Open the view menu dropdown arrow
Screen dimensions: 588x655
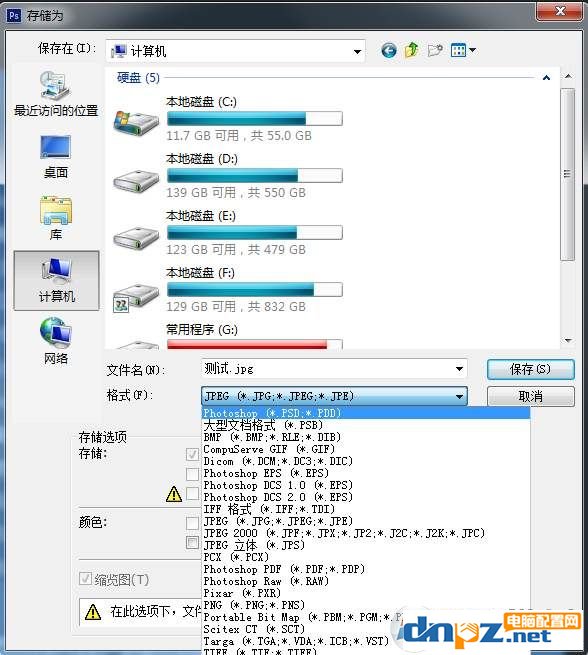click(x=472, y=51)
